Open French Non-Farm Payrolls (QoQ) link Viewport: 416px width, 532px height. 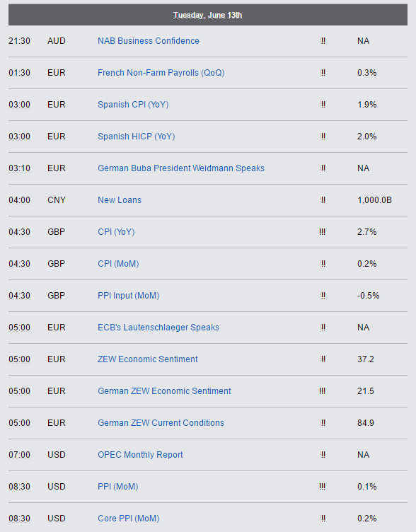[161, 73]
